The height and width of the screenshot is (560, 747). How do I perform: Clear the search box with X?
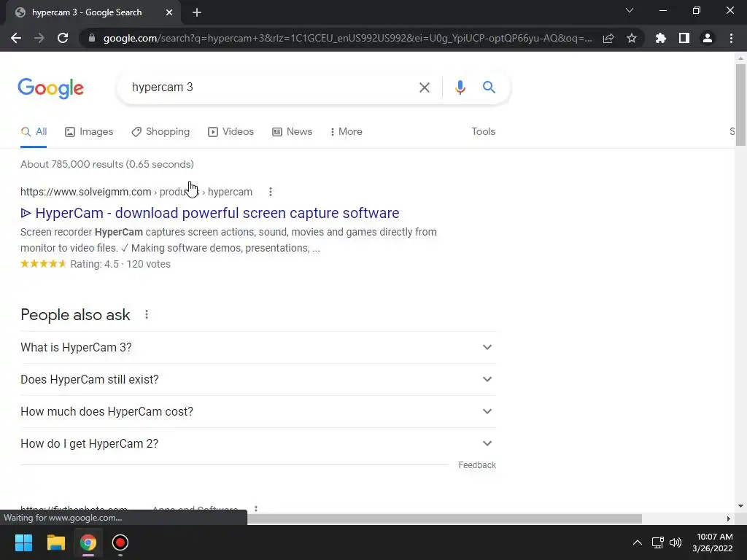(x=424, y=87)
